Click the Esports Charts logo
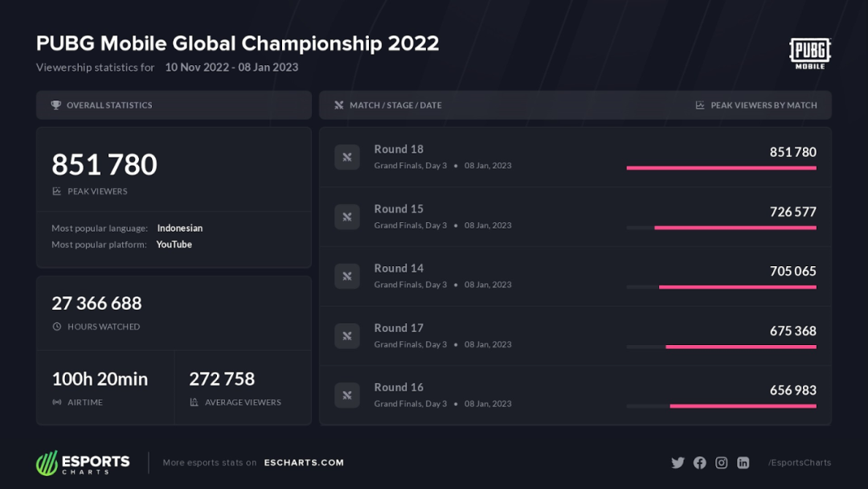 (x=83, y=463)
